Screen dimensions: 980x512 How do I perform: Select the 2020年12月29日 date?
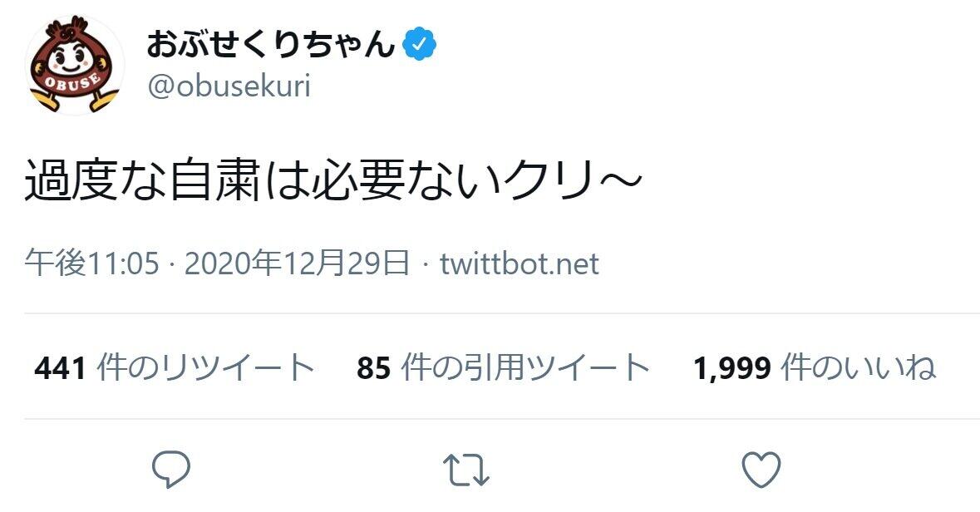click(297, 264)
